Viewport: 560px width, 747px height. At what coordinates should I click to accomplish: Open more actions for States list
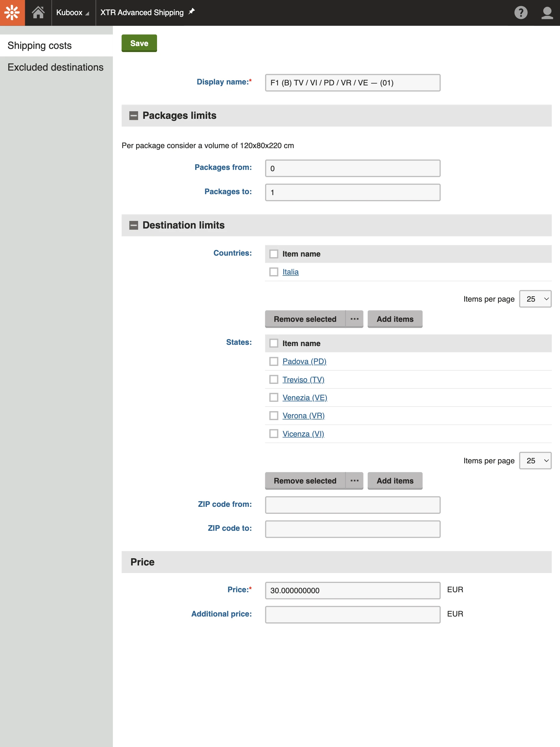point(354,481)
